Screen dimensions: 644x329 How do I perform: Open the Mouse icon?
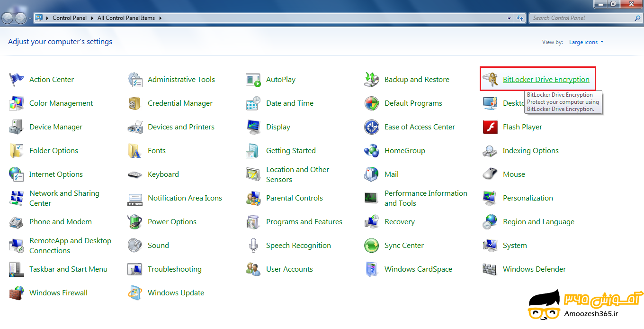(490, 174)
